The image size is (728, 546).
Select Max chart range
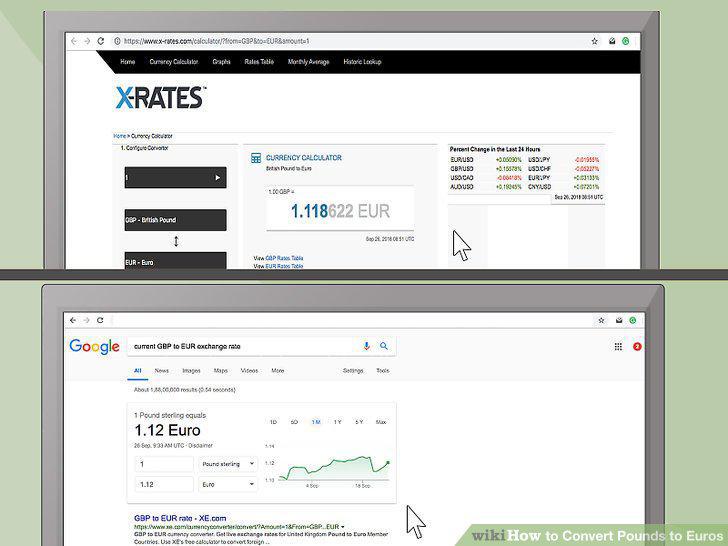pos(381,422)
